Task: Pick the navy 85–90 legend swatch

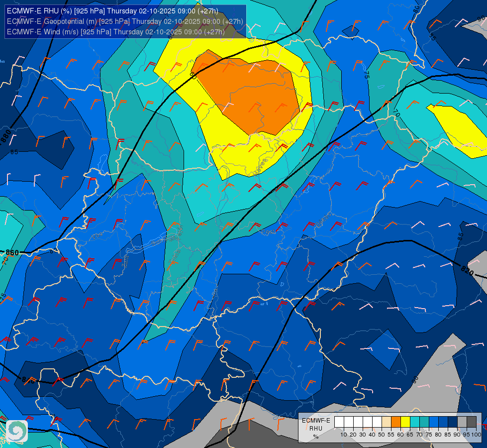Action: (x=453, y=422)
